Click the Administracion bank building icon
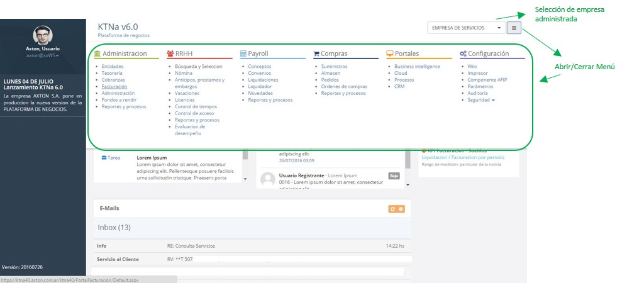 (97, 54)
